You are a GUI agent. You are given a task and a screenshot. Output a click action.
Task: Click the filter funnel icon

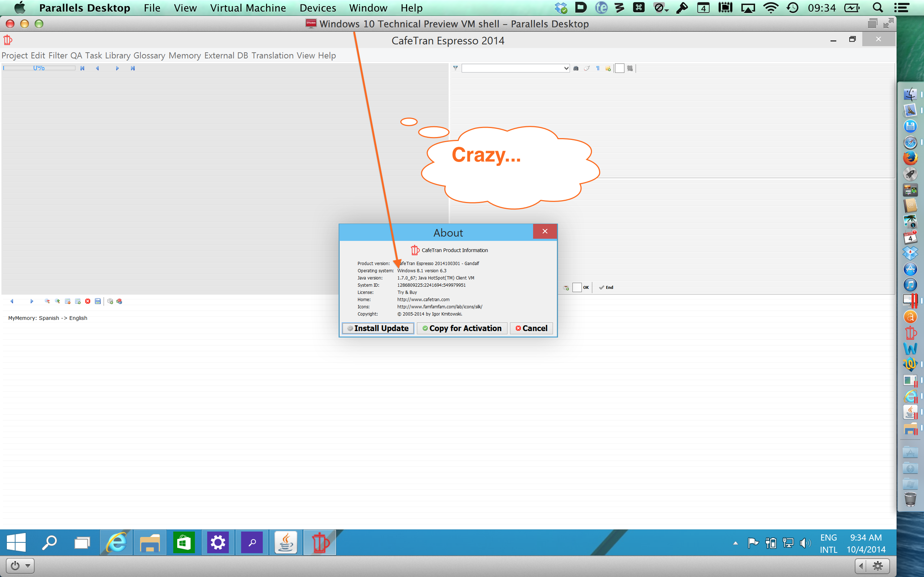point(455,68)
